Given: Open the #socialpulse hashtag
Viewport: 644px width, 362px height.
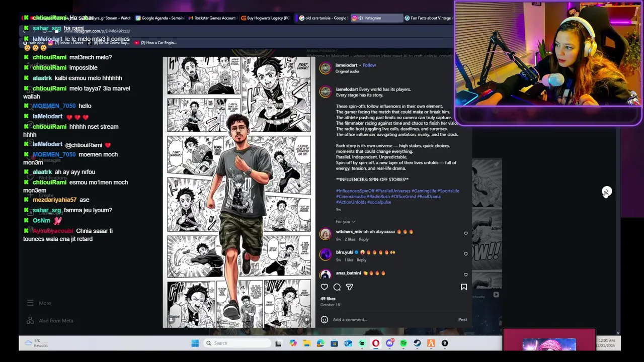Looking at the screenshot, I should [379, 202].
